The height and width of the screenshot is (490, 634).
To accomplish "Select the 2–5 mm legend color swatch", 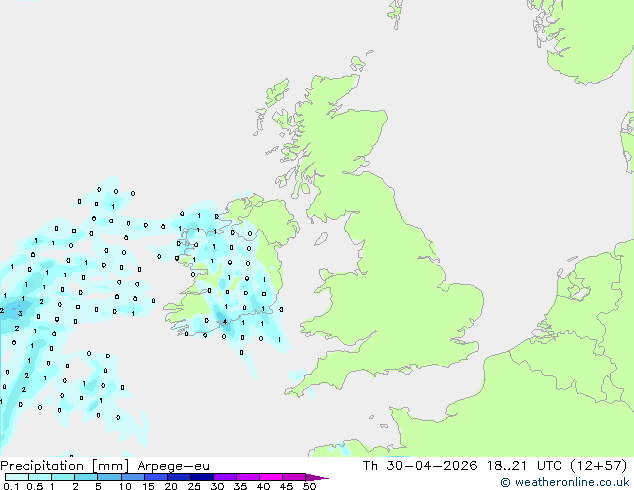I will click(86, 477).
